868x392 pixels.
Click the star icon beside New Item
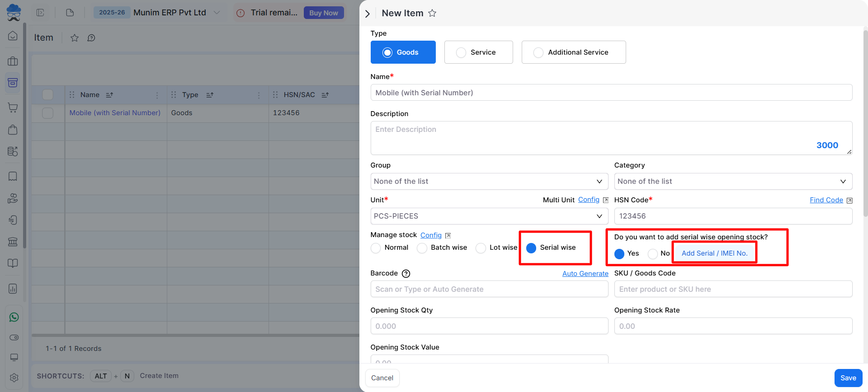(x=432, y=13)
